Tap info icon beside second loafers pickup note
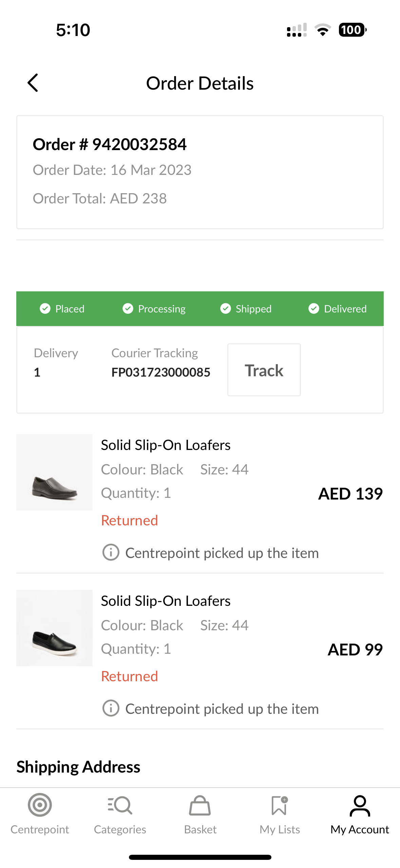The image size is (400, 868). point(111,708)
